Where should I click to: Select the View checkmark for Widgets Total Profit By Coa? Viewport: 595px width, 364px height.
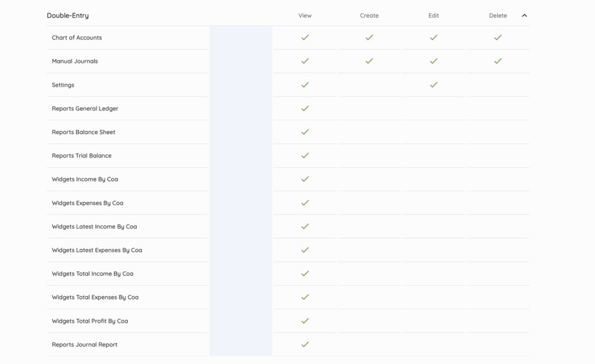304,320
